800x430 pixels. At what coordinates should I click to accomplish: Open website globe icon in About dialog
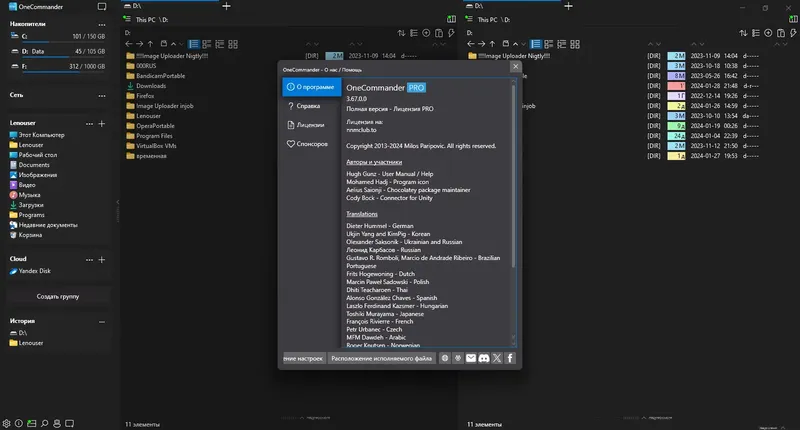(445, 358)
